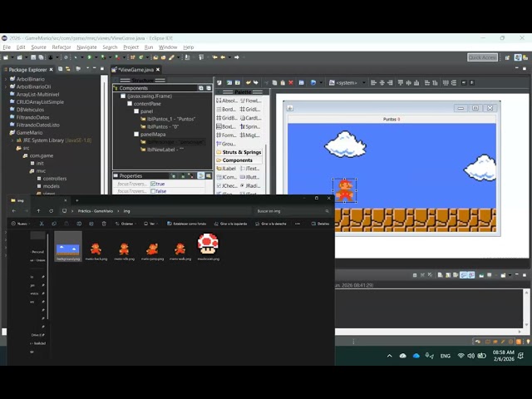This screenshot has height=399, width=532.
Task: Open the taskbar clock showing 08:58 AM
Action: [504, 356]
